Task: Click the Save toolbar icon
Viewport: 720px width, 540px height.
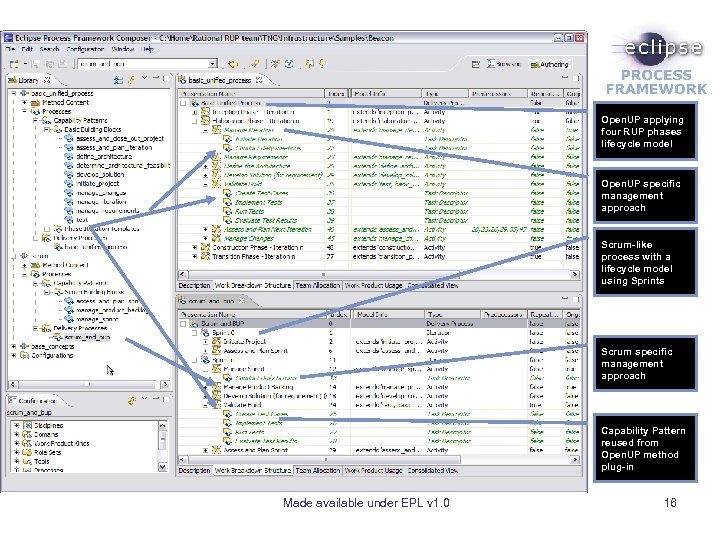Action: (35, 64)
